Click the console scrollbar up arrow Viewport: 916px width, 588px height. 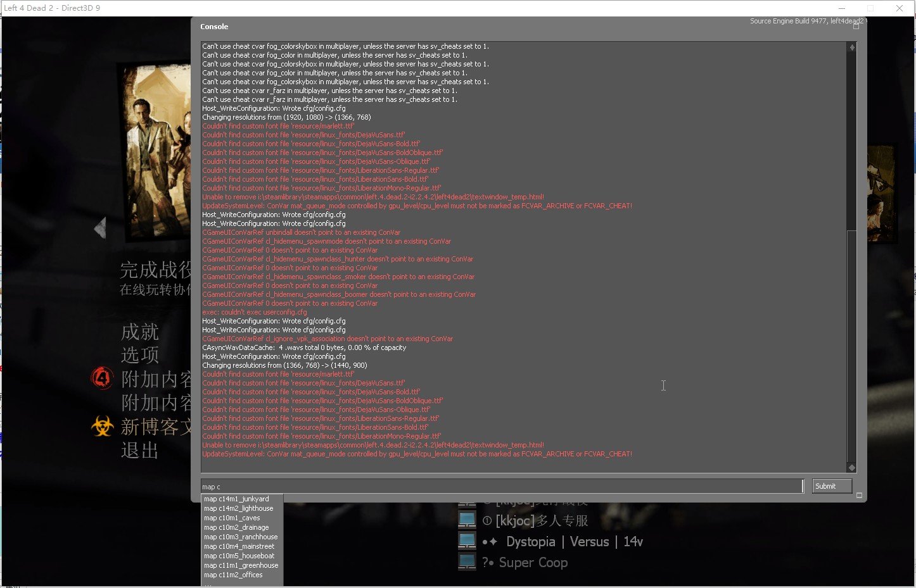click(x=852, y=47)
